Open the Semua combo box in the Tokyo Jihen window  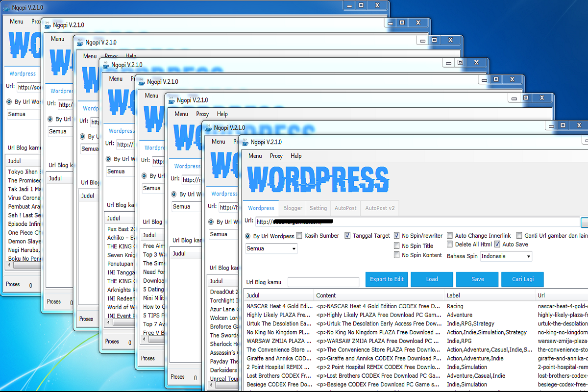coord(24,114)
